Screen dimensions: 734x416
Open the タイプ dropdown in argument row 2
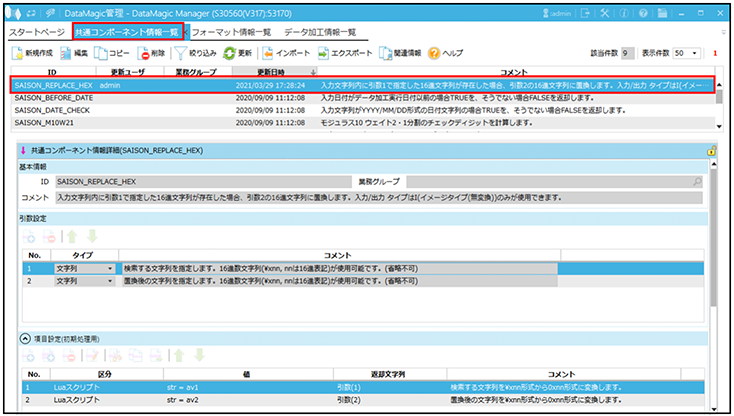click(109, 282)
